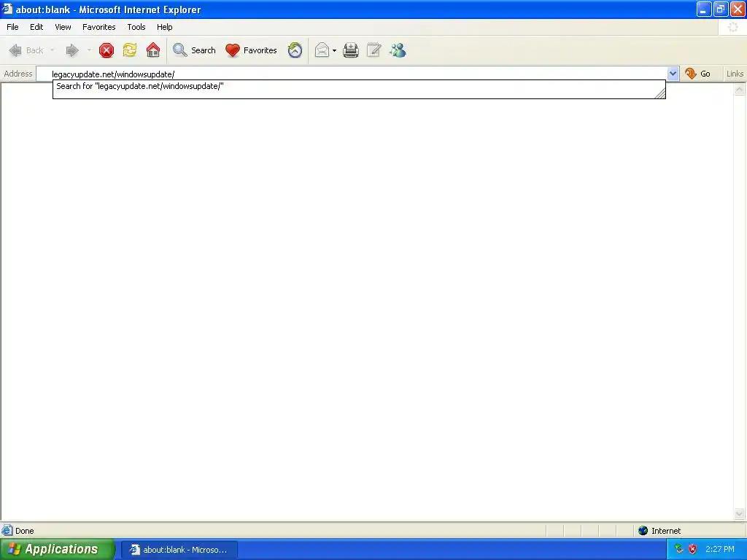The height and width of the screenshot is (560, 747).
Task: Restore down the Internet Explorer window
Action: point(720,9)
